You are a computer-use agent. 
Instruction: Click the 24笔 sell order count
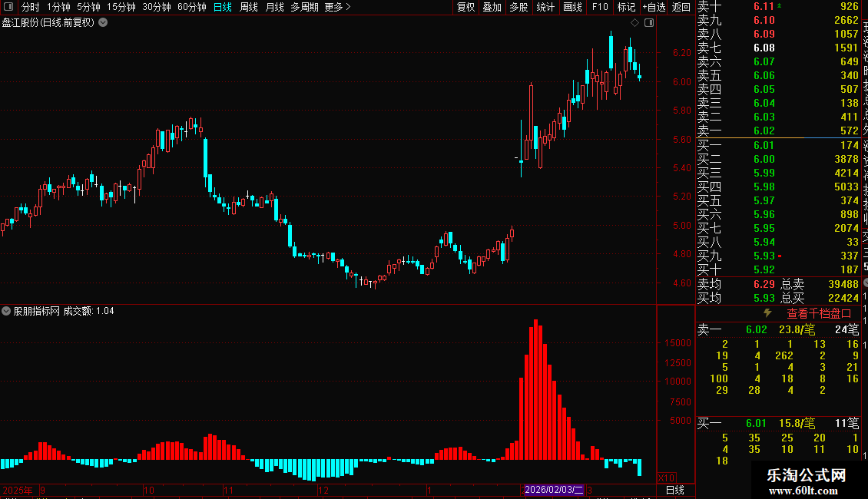click(x=847, y=329)
